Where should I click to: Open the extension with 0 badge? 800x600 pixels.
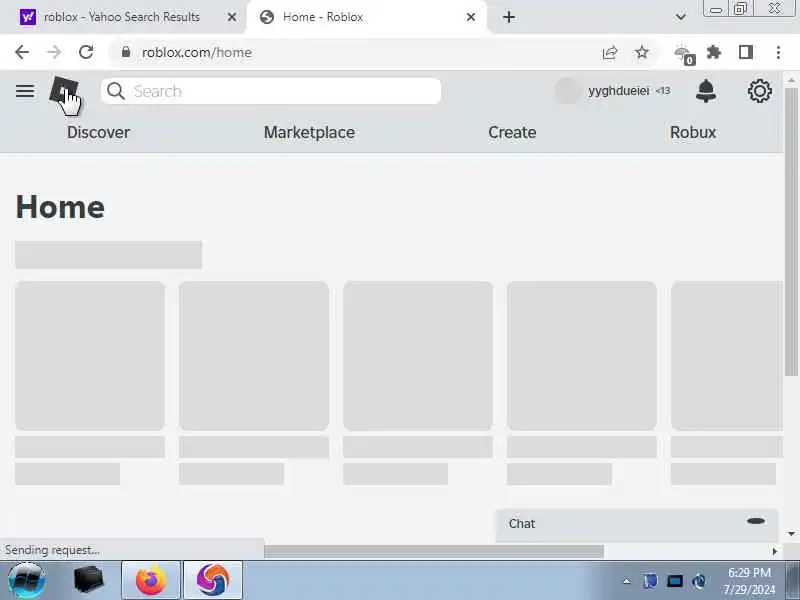tap(684, 55)
